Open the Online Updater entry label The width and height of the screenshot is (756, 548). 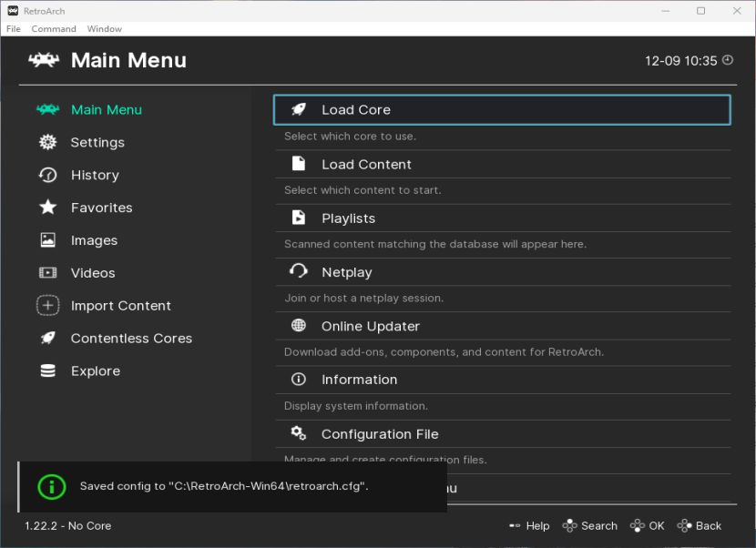pos(371,326)
